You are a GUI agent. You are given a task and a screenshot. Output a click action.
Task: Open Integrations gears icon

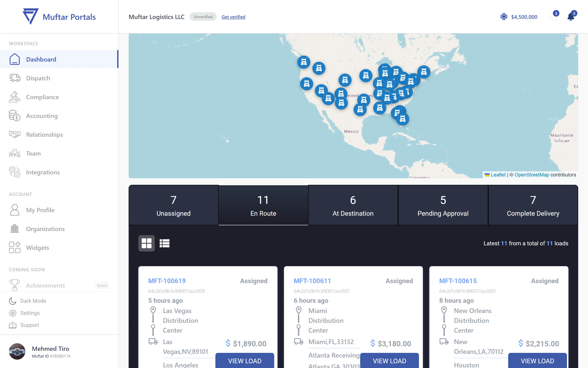14,172
